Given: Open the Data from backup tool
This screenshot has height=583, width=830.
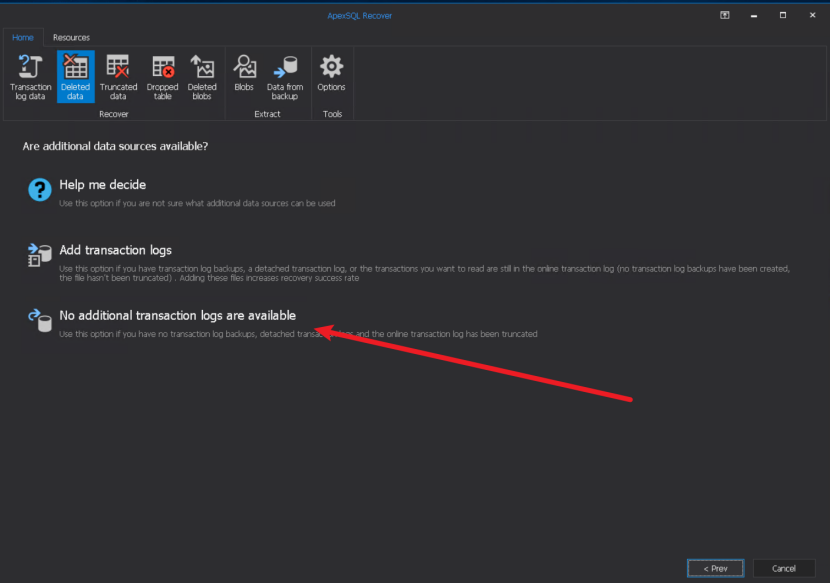Looking at the screenshot, I should click(x=284, y=78).
